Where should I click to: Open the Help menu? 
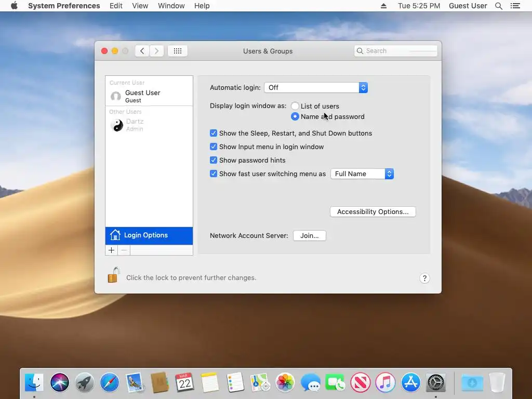[202, 6]
